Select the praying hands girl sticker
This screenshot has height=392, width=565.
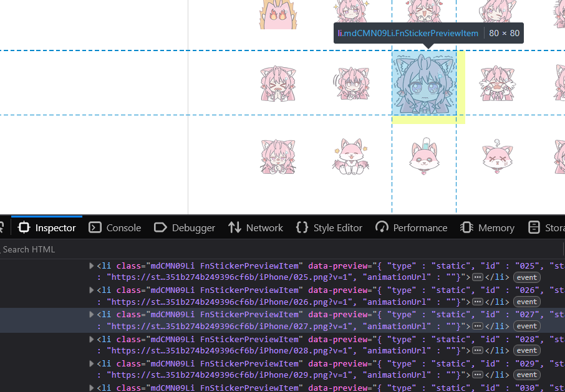click(x=278, y=84)
